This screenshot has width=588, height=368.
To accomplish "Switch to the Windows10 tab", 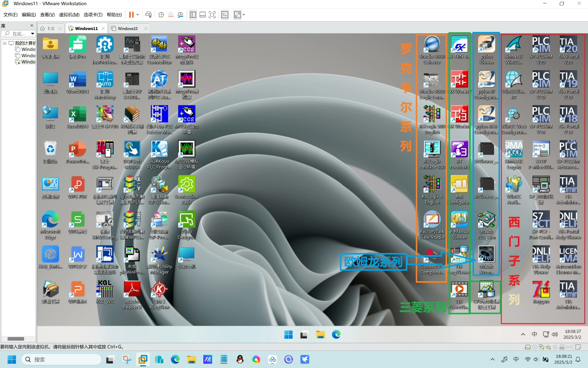I will 128,29.
